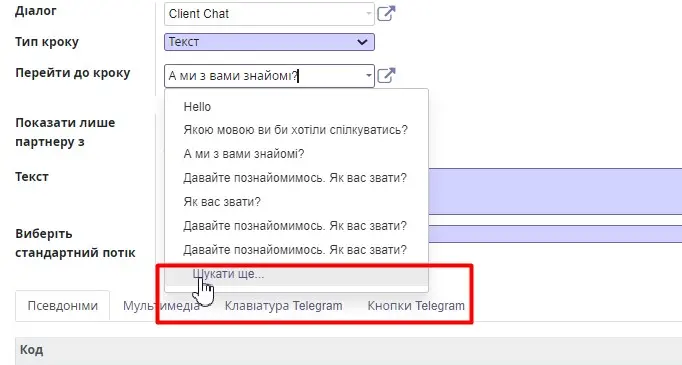Image resolution: width=682 pixels, height=365 pixels.
Task: Click the Код column header
Action: click(x=31, y=350)
